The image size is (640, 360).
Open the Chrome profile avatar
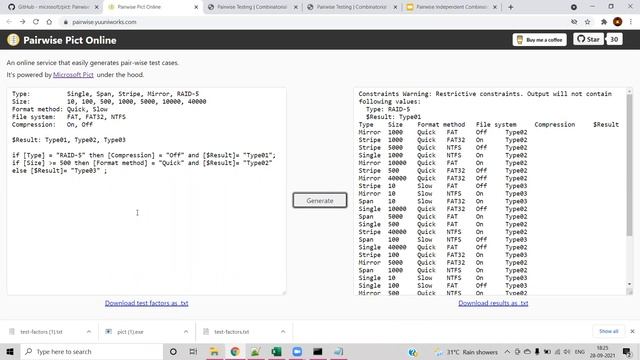[618, 22]
